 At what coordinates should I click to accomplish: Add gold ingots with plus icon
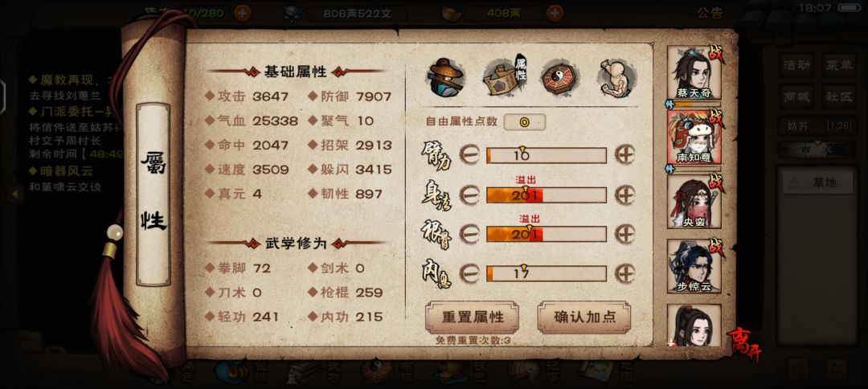point(555,12)
